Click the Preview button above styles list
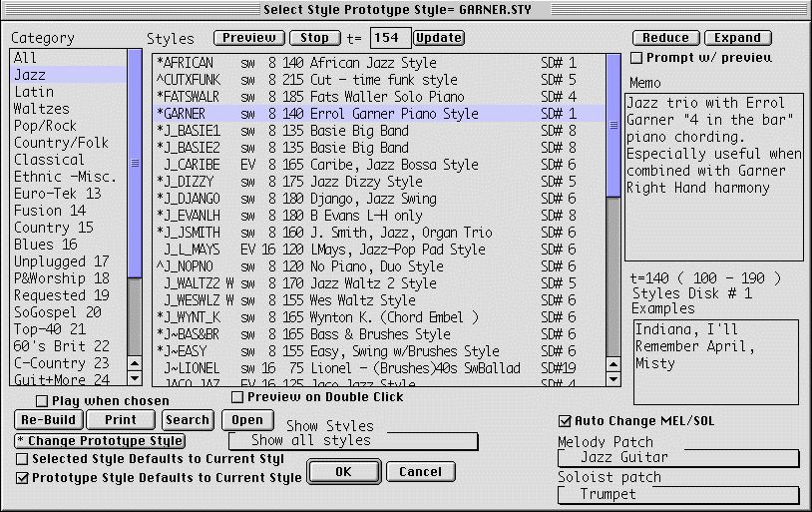 248,38
